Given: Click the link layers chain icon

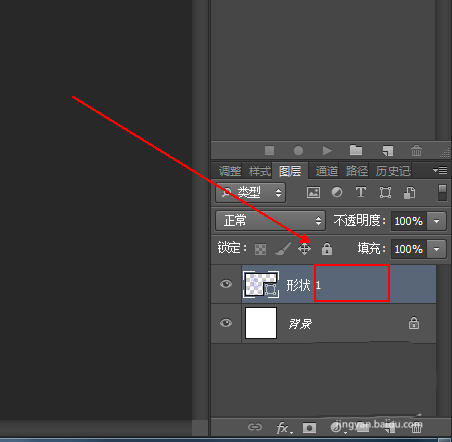Looking at the screenshot, I should coord(255,427).
